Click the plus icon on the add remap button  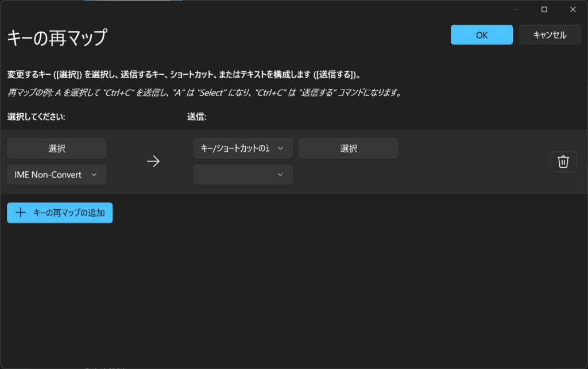(21, 213)
